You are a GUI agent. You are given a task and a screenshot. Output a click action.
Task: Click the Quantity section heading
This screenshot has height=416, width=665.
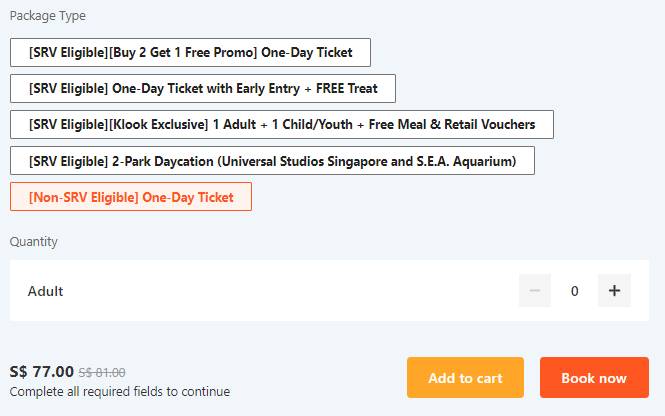(x=34, y=241)
